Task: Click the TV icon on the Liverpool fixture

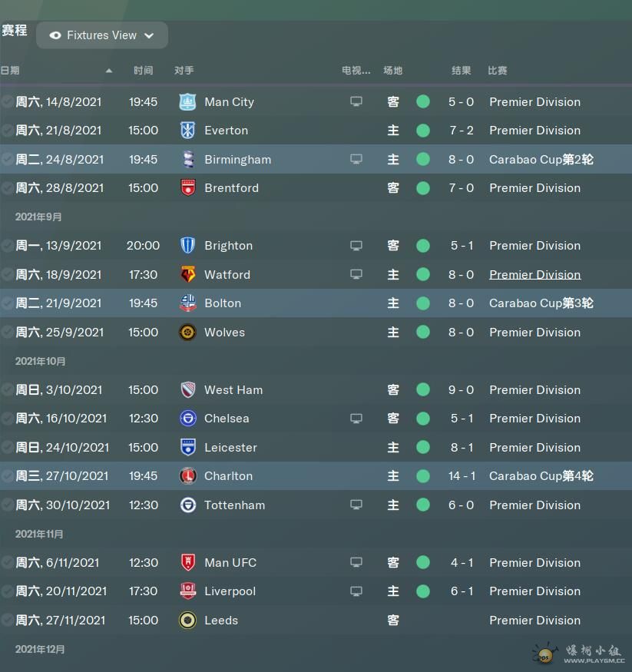Action: (x=356, y=591)
